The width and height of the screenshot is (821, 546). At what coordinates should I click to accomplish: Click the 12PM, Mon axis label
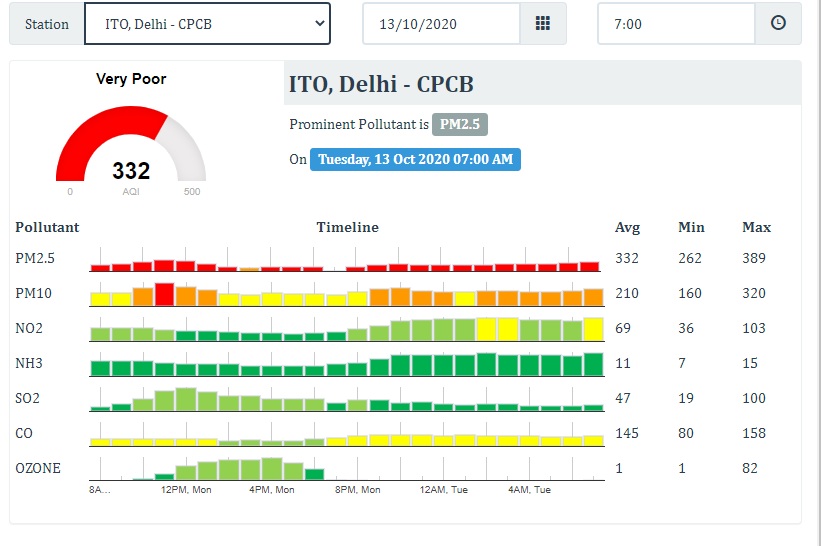point(186,490)
